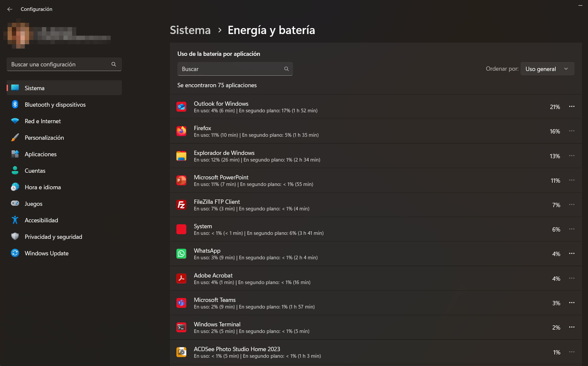Open Accesibilidad settings
The height and width of the screenshot is (366, 588).
click(x=64, y=220)
